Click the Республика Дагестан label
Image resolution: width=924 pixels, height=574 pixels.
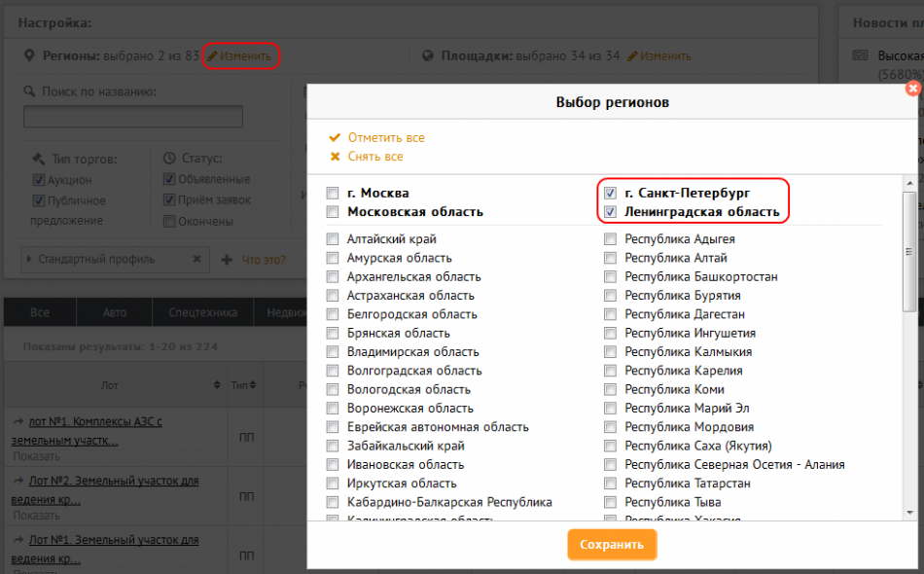(x=685, y=314)
